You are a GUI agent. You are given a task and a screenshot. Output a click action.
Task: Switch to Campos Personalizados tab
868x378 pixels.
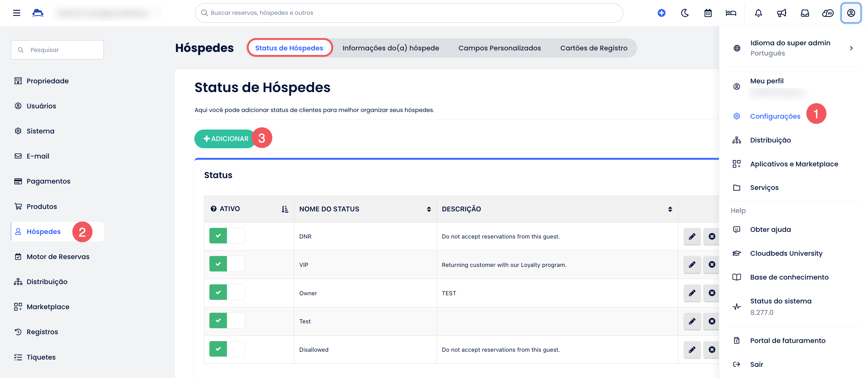click(499, 48)
